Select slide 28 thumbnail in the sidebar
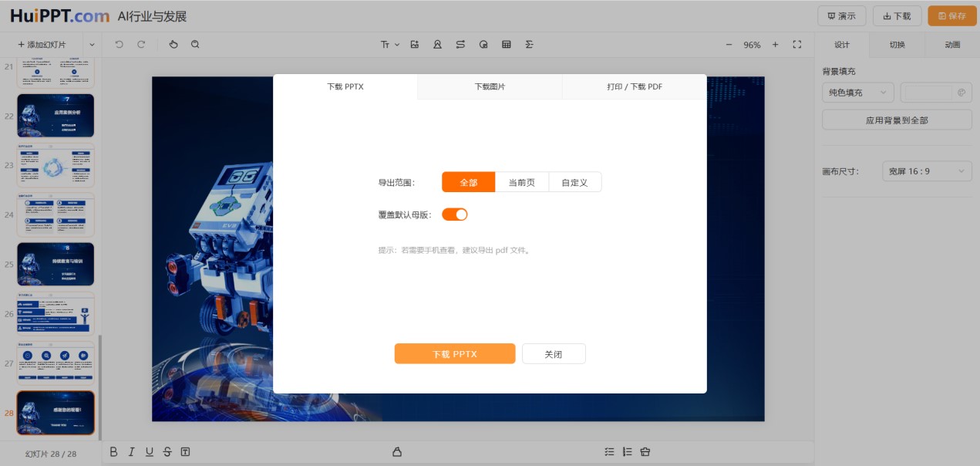Screen dimensions: 980x466 coord(55,413)
